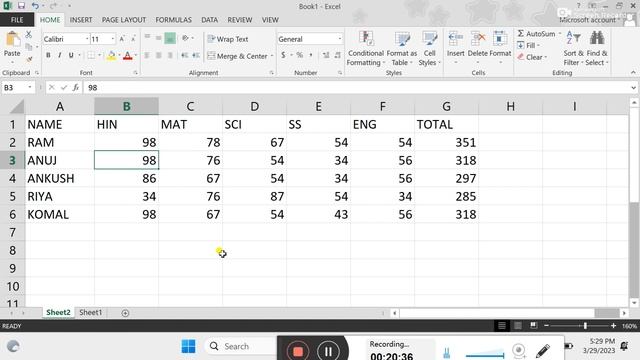This screenshot has width=640, height=360.
Task: Click the Format cells icon
Action: (500, 39)
